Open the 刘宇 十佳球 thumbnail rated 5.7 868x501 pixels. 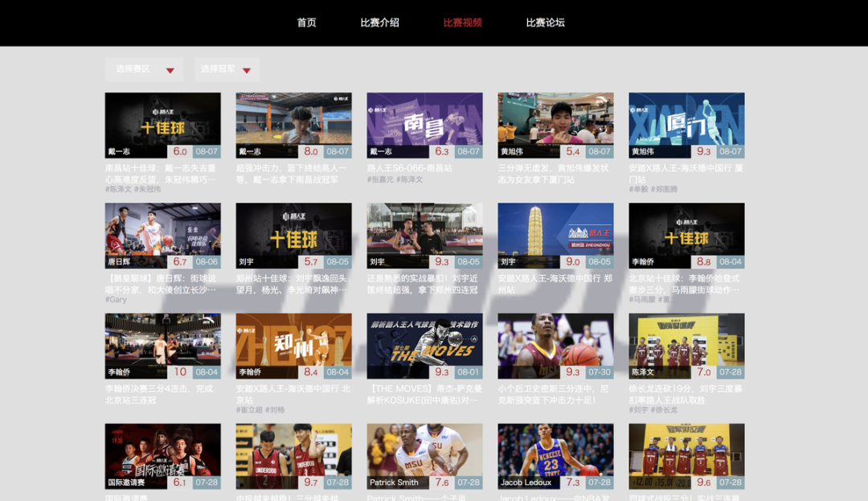(293, 236)
